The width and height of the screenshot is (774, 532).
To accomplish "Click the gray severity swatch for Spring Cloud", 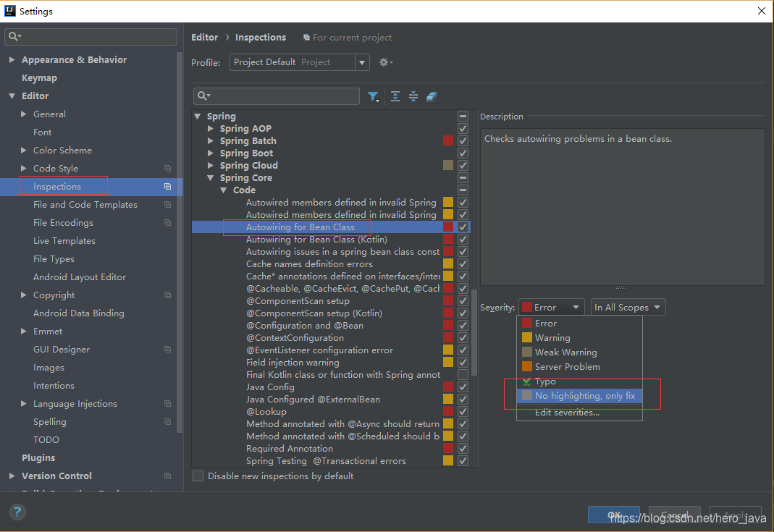I will click(x=448, y=165).
